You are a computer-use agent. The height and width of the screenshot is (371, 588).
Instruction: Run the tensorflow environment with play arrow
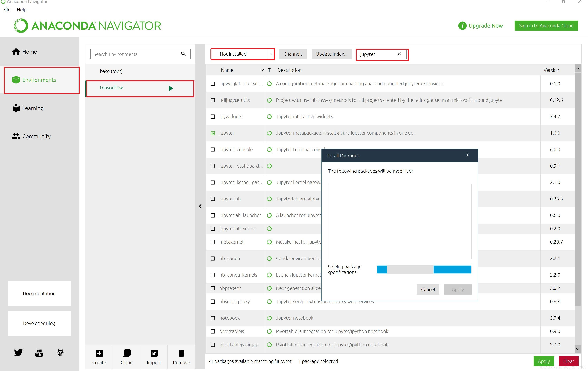pos(171,88)
